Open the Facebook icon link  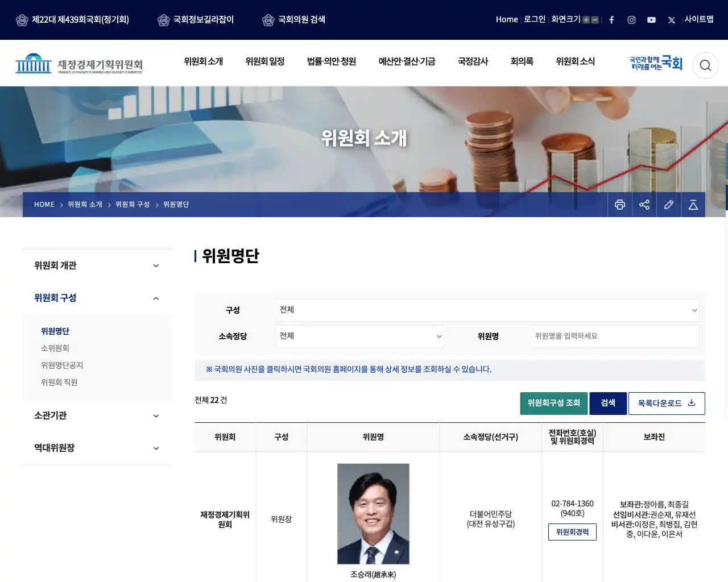(x=611, y=20)
